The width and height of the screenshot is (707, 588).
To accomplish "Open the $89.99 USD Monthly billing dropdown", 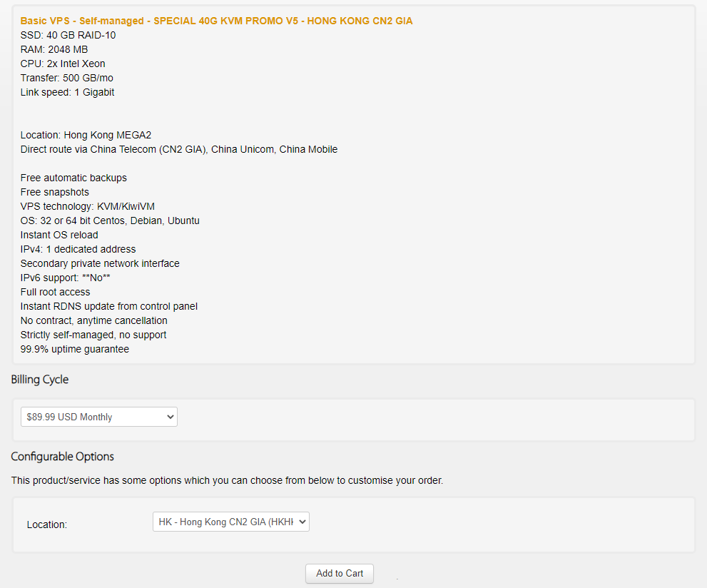I will coord(98,417).
